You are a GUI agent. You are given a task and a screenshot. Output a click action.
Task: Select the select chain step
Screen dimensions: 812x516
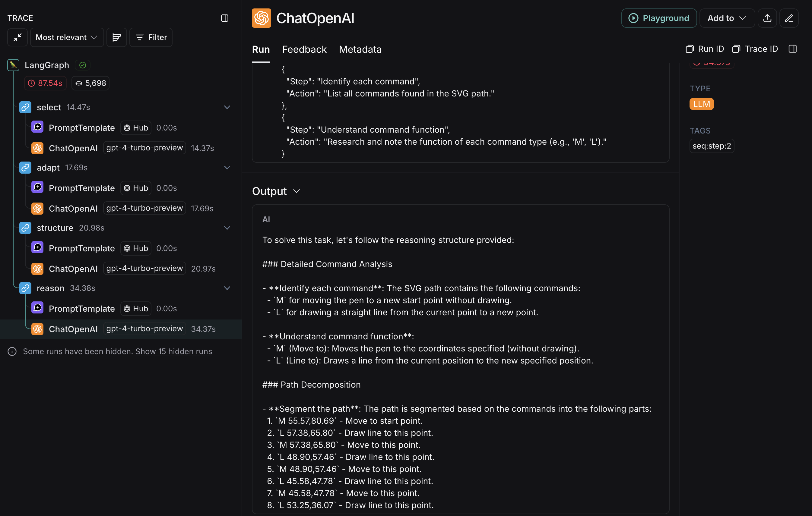(x=49, y=107)
